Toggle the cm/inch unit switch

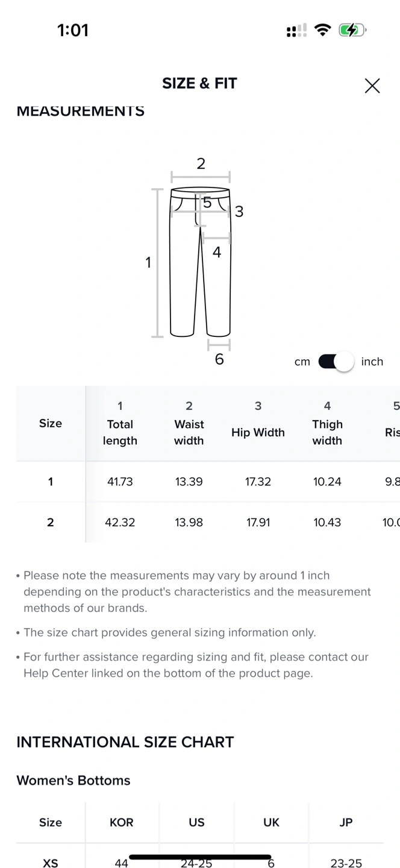coord(336,362)
